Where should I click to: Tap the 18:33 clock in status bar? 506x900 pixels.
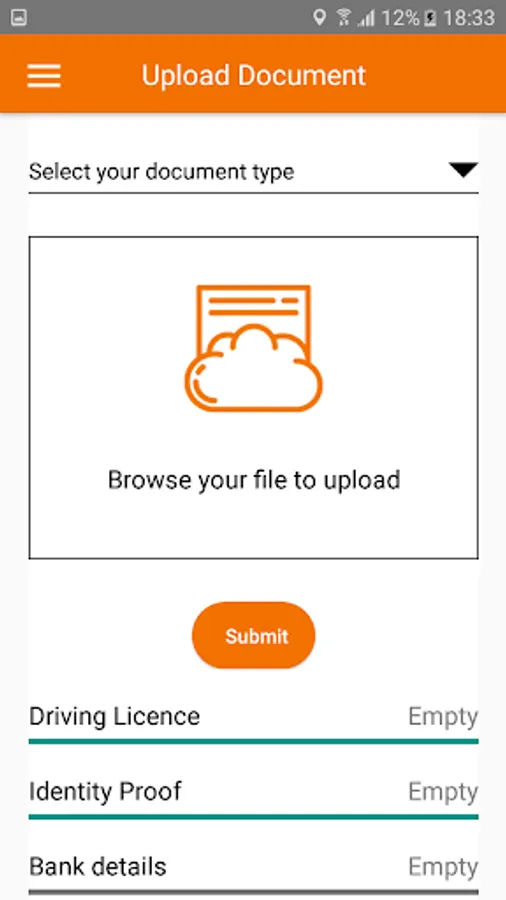[469, 18]
